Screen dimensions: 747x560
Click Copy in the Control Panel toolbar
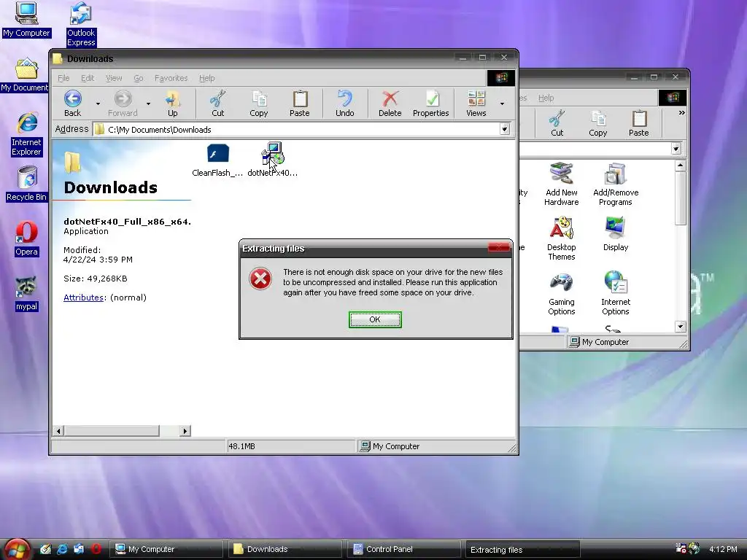(x=598, y=123)
